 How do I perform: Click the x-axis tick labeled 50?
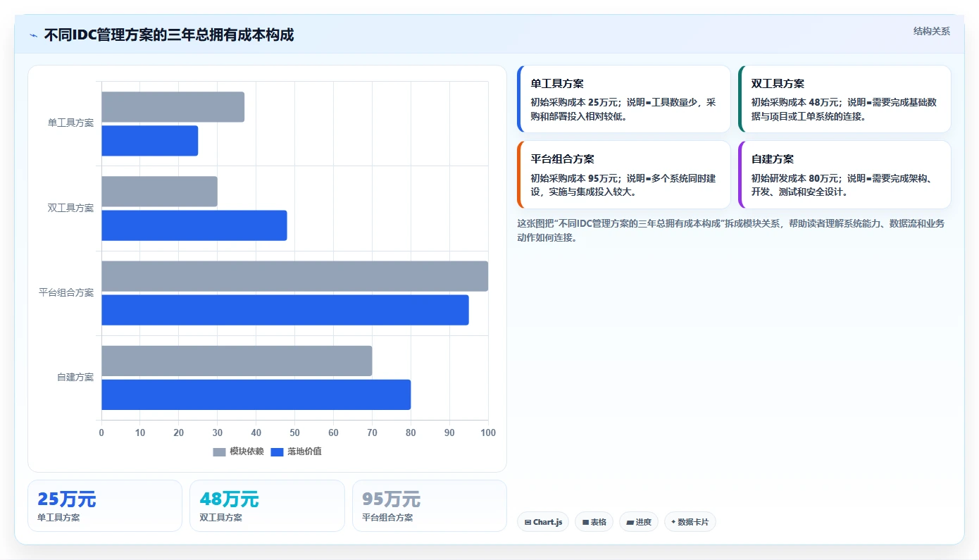coord(294,433)
